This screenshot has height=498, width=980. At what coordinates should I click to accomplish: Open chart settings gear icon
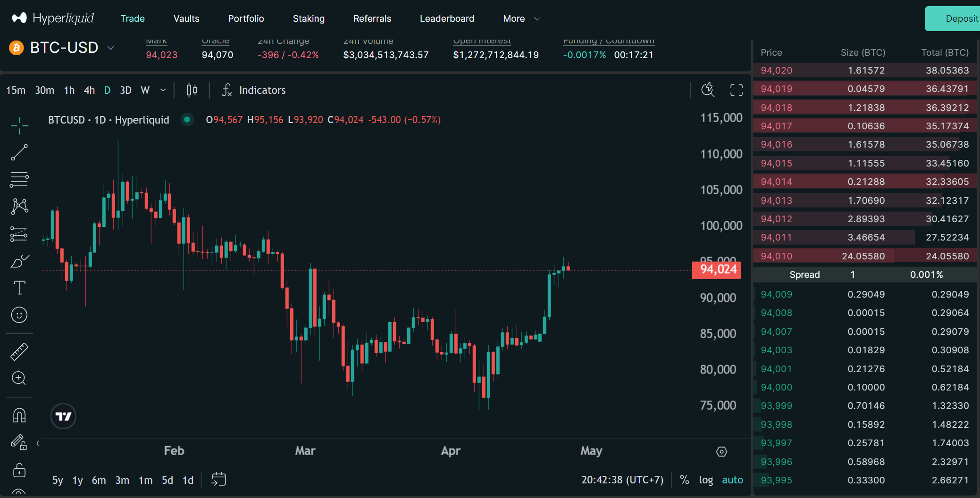[x=721, y=452]
